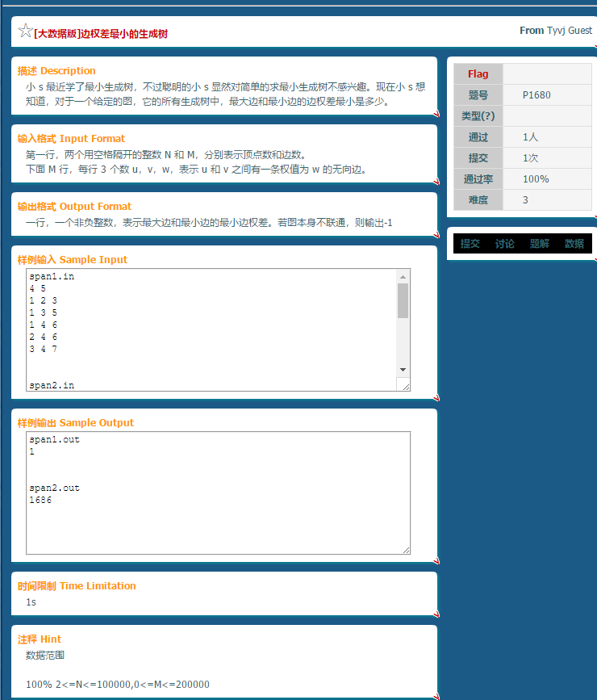This screenshot has width=597, height=700.
Task: Click the 类型(?) type label
Action: (x=478, y=116)
